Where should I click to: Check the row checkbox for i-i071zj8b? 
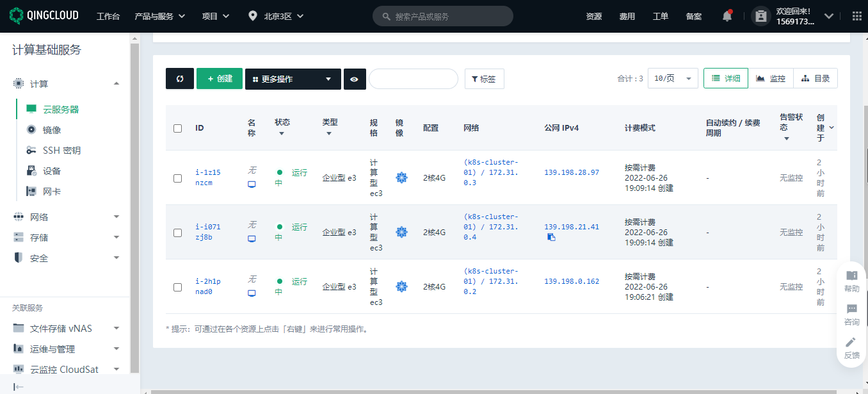(177, 233)
